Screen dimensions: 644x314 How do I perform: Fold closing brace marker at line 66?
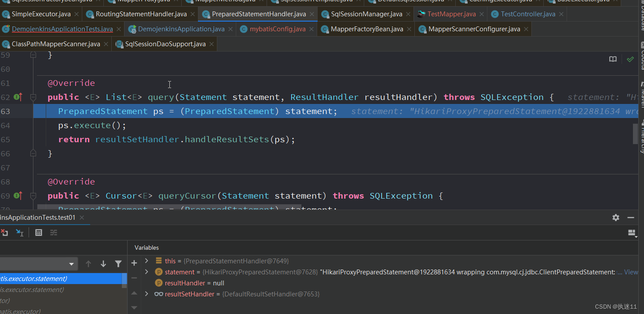pos(33,153)
